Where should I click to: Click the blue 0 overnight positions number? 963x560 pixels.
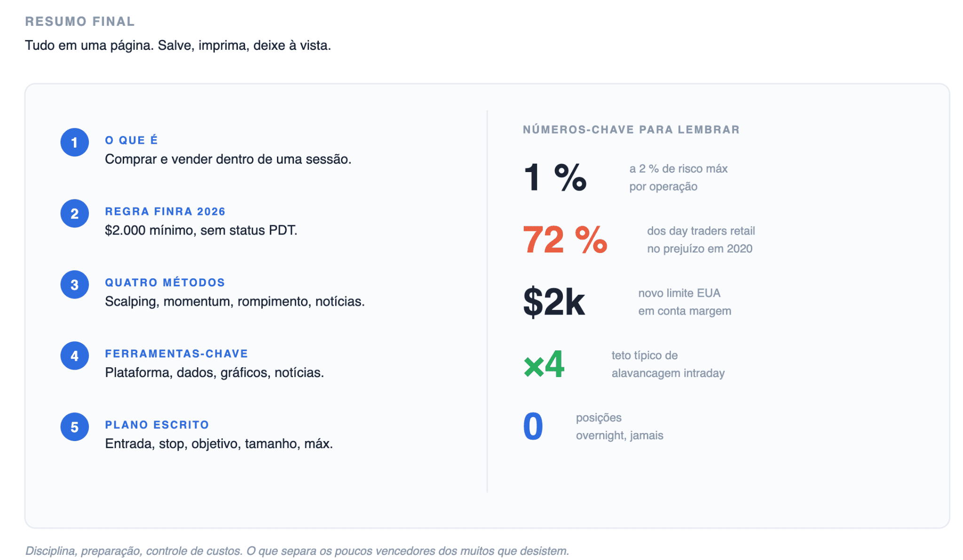coord(533,426)
